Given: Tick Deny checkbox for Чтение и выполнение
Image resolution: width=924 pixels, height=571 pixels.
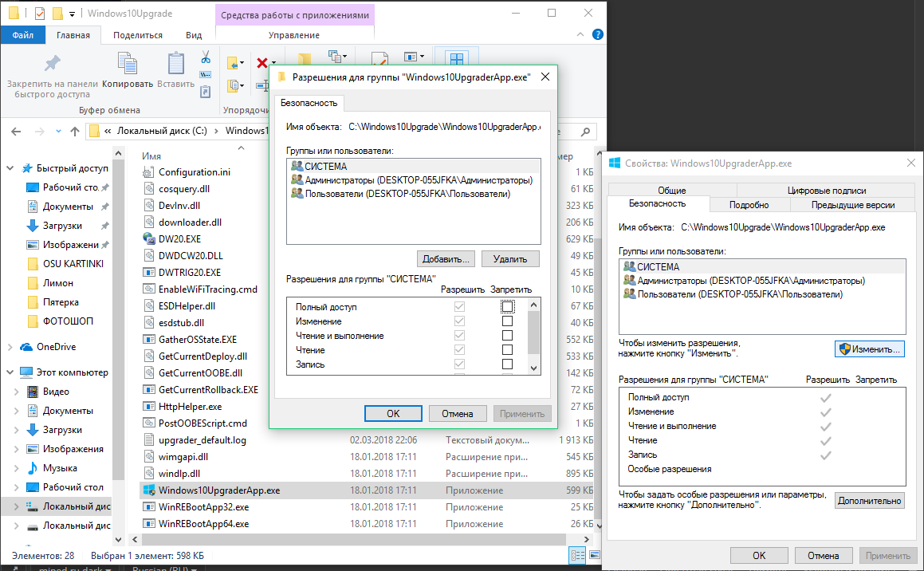Looking at the screenshot, I should pyautogui.click(x=507, y=335).
